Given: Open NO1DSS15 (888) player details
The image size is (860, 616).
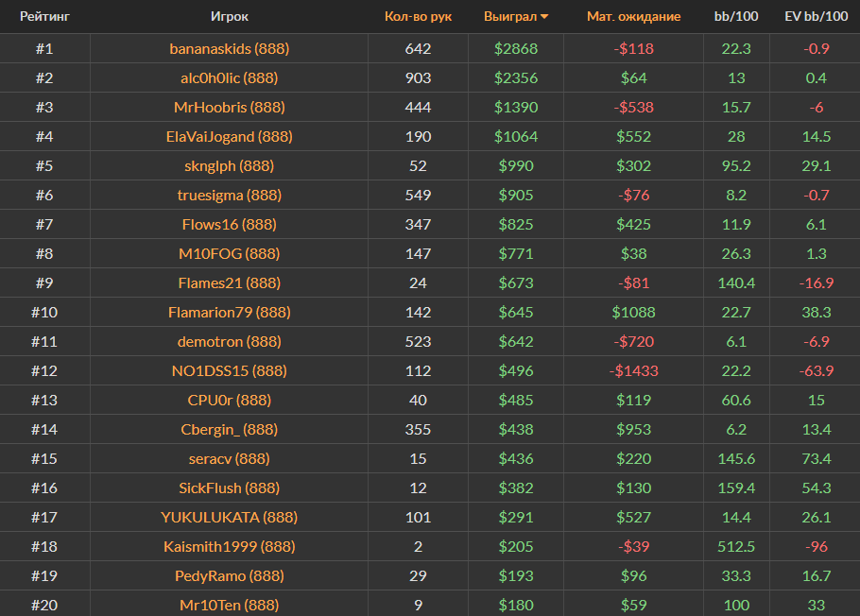Looking at the screenshot, I should (x=230, y=370).
